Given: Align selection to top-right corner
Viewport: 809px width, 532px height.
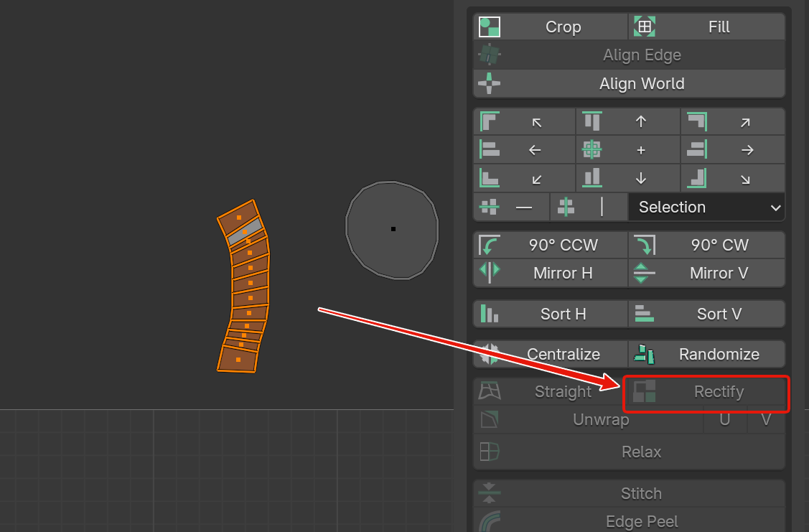Looking at the screenshot, I should pyautogui.click(x=732, y=122).
